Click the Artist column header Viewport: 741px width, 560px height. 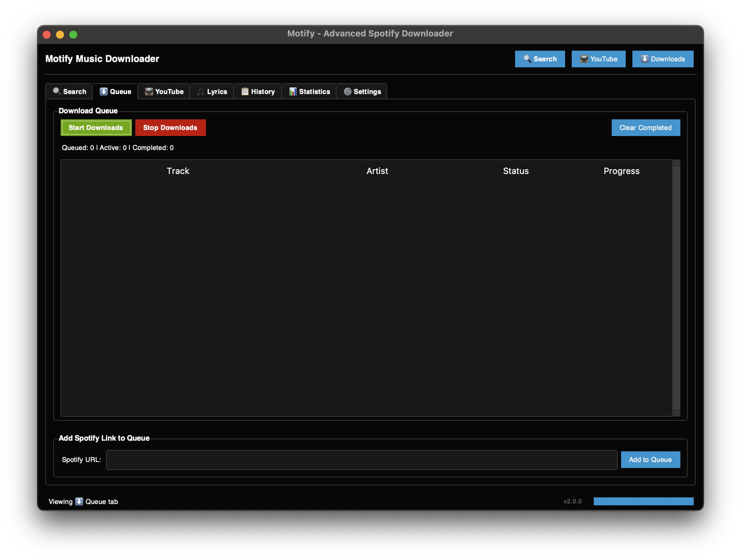pyautogui.click(x=377, y=171)
